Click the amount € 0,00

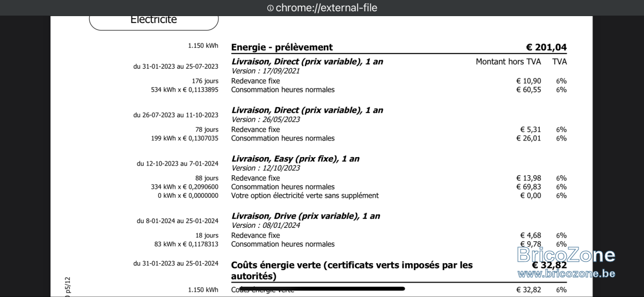pyautogui.click(x=531, y=196)
